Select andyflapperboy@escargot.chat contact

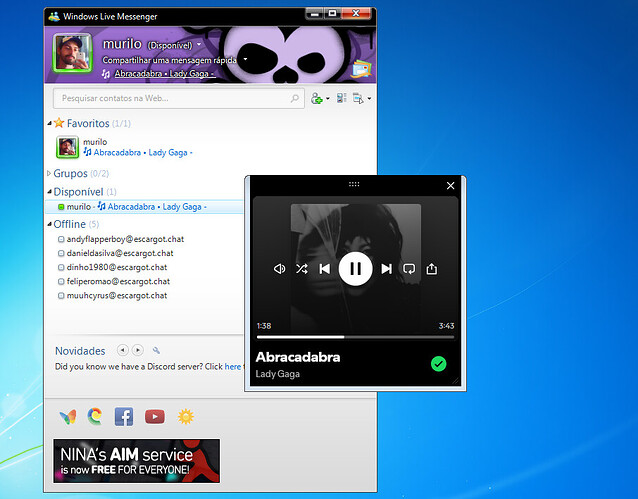pos(125,239)
